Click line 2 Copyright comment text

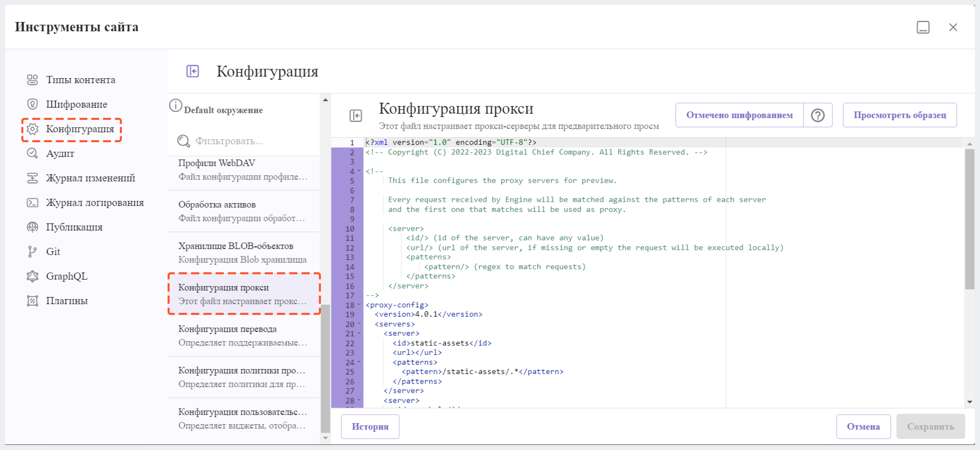pos(537,152)
